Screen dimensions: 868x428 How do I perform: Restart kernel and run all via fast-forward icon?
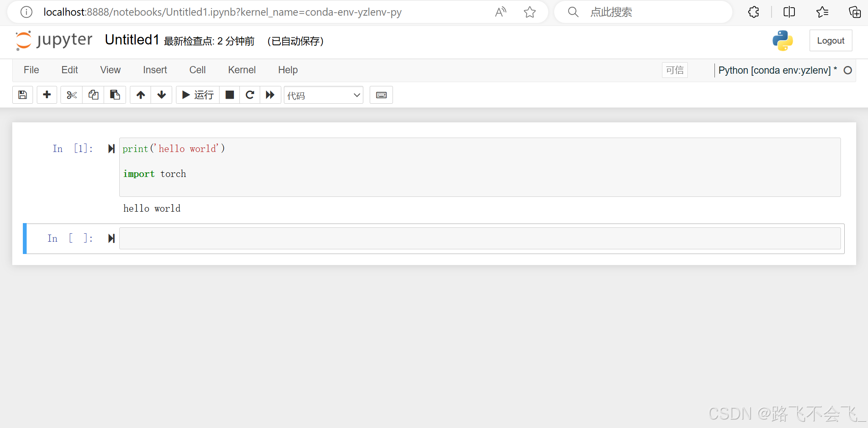coord(270,95)
